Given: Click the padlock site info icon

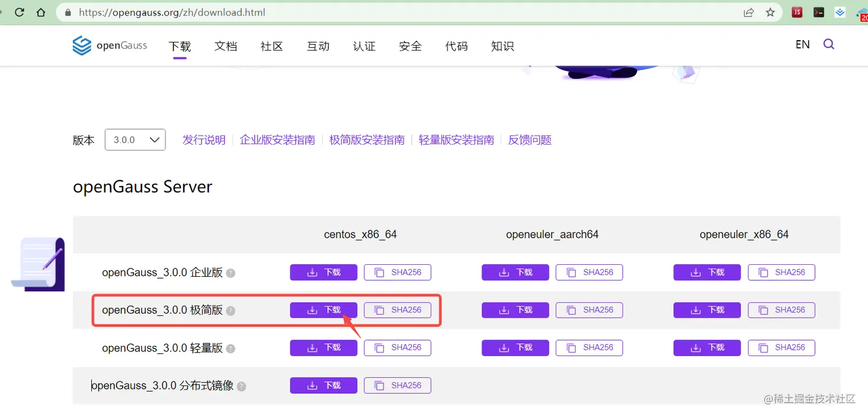Looking at the screenshot, I should coord(68,12).
